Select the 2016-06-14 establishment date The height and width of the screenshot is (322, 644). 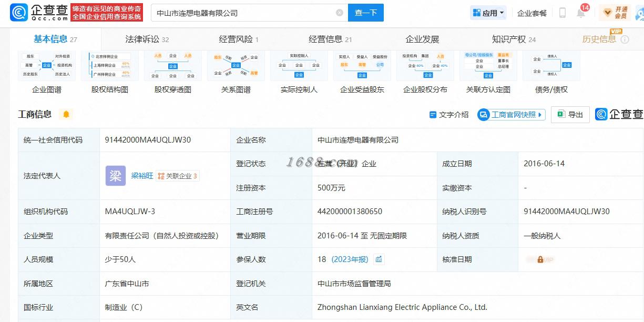tap(544, 164)
